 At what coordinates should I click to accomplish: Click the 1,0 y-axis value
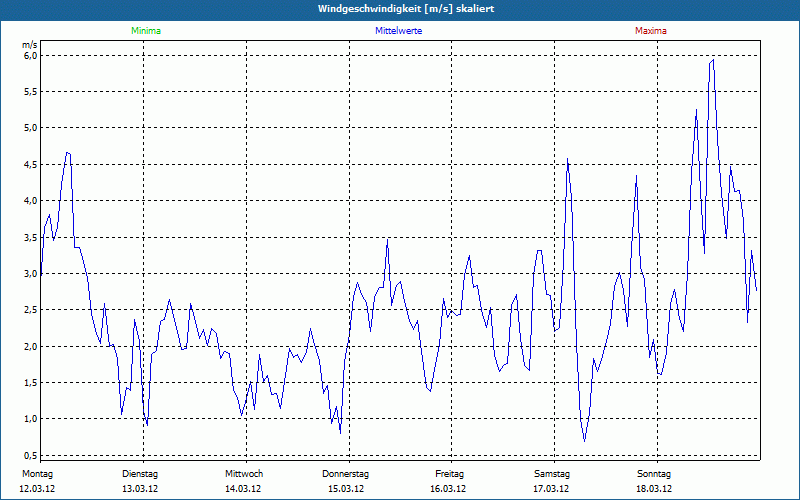click(31, 419)
